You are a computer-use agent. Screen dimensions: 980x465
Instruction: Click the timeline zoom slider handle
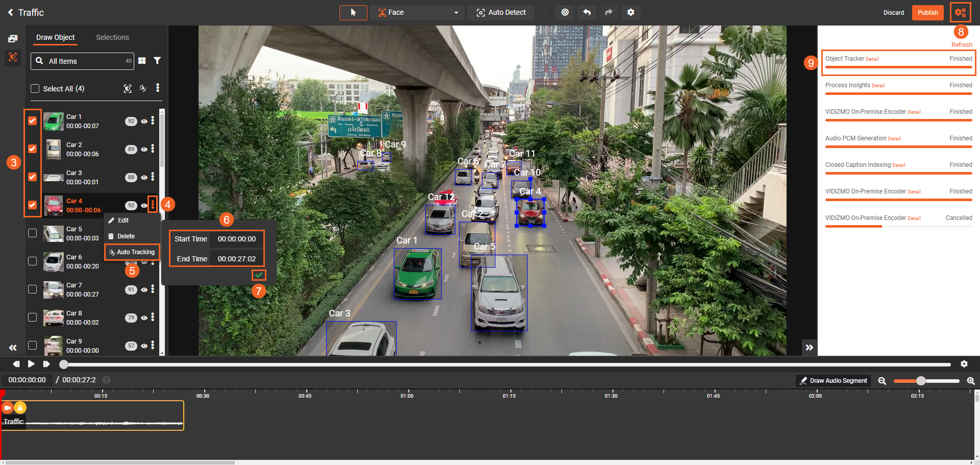click(921, 381)
